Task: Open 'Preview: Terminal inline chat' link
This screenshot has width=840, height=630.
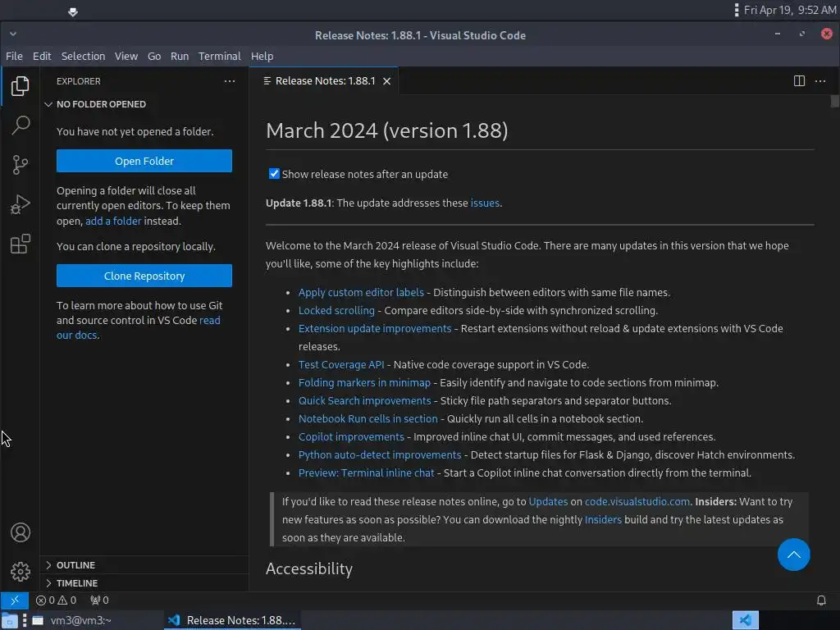Action: click(366, 473)
